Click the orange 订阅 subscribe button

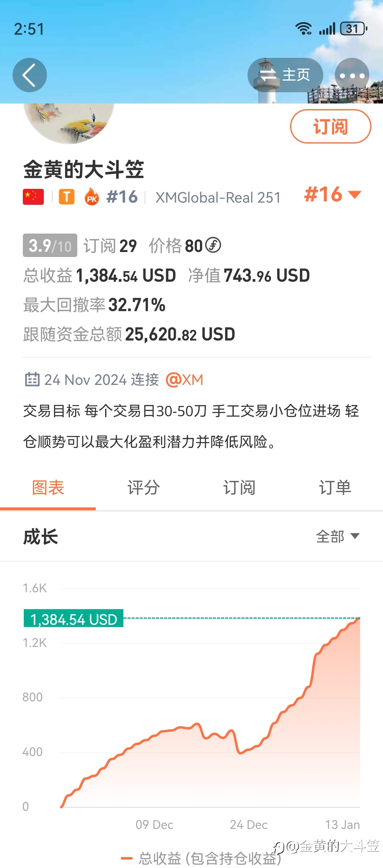pos(330,126)
